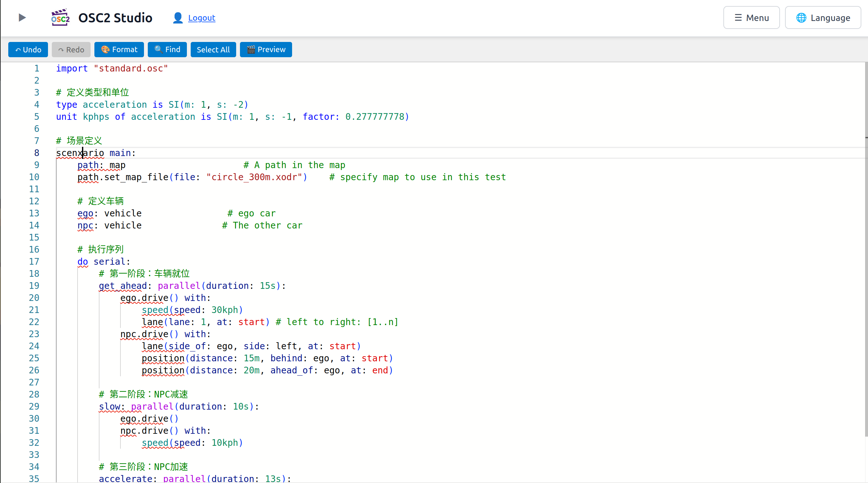Viewport: 868px width, 483px height.
Task: Click the "get_ahead" label on line 19
Action: 123,286
